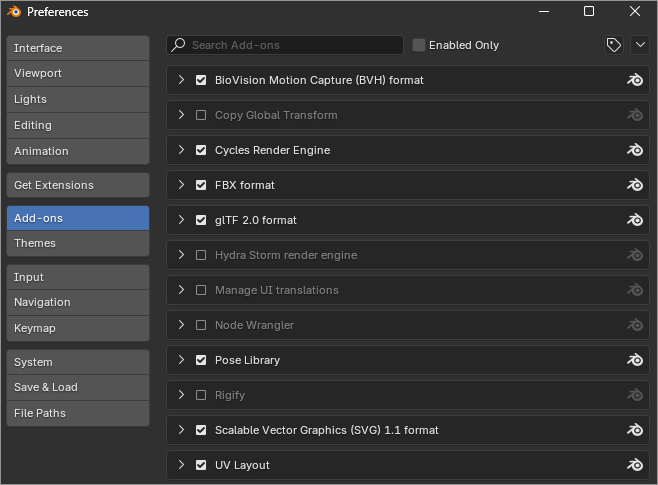Enable the Node Wrangler add-on checkbox
658x485 pixels.
(x=201, y=325)
